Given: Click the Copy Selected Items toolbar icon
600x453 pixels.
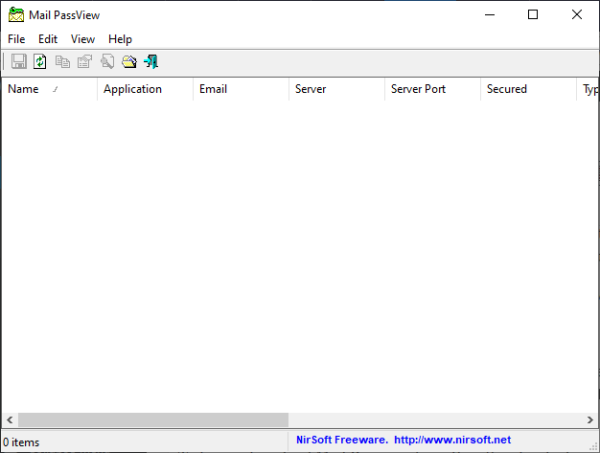Looking at the screenshot, I should click(x=62, y=61).
